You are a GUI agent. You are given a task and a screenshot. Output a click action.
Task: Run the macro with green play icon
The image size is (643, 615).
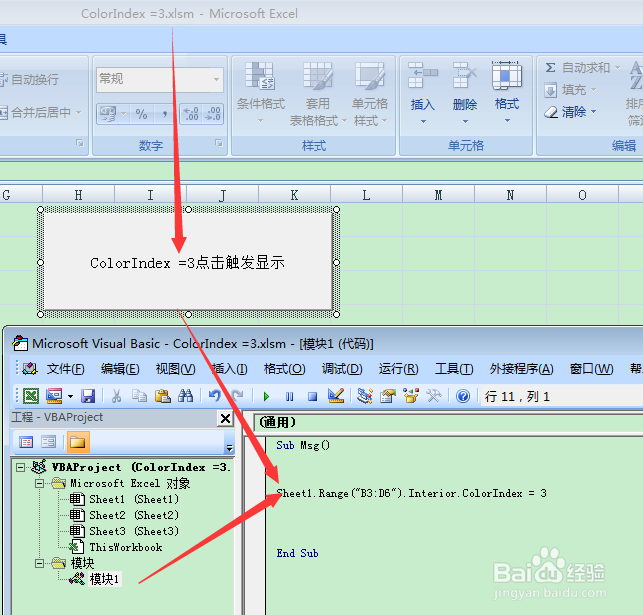click(266, 396)
